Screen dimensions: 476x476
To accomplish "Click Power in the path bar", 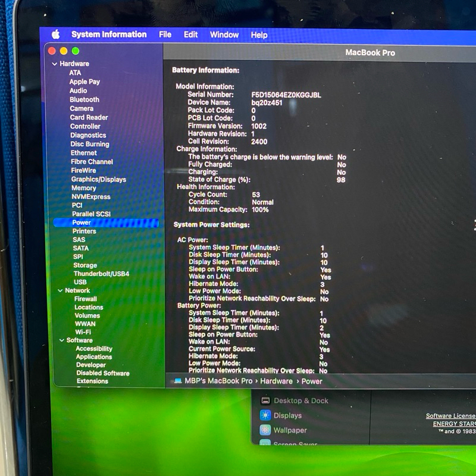I will pyautogui.click(x=311, y=381).
